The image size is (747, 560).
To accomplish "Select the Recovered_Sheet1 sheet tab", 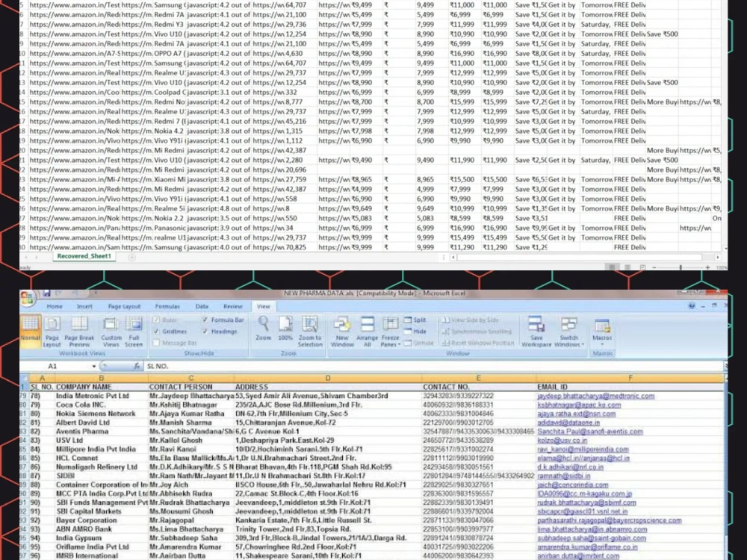I will pyautogui.click(x=84, y=256).
